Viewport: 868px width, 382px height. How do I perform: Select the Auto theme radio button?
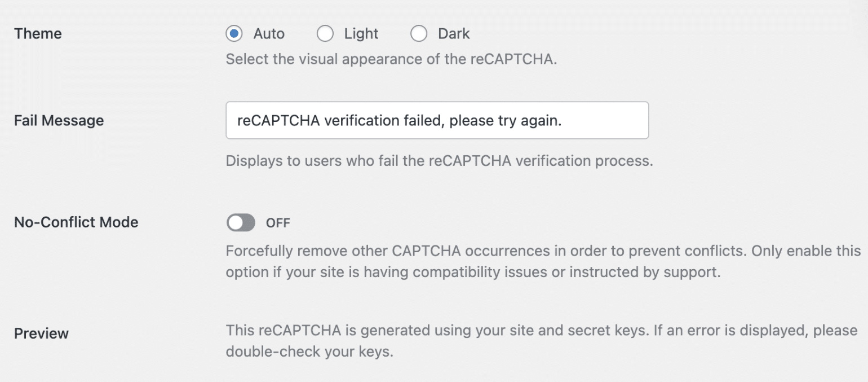tap(234, 34)
